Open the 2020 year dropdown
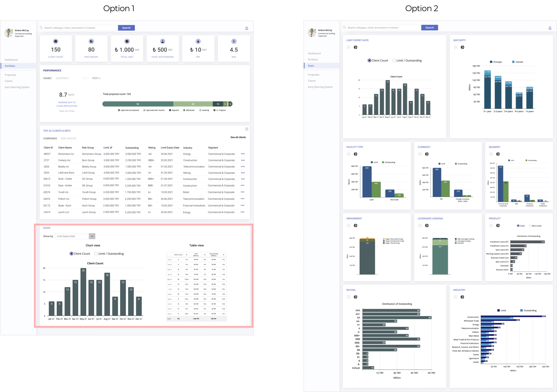 (96, 78)
